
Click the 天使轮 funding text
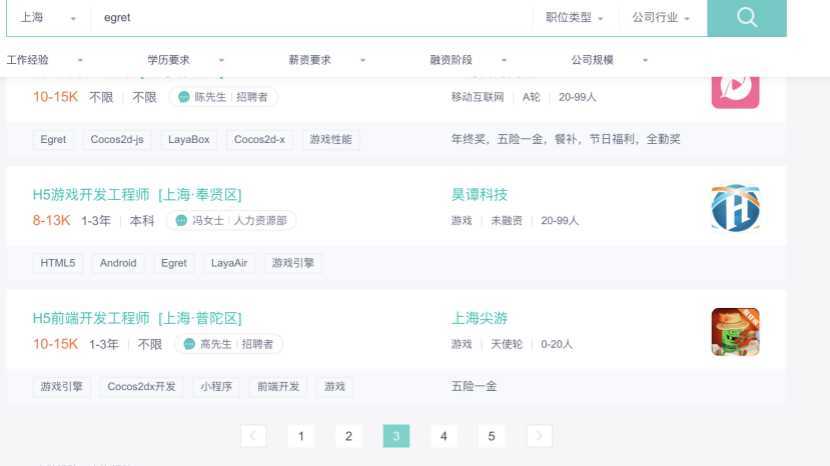(x=506, y=344)
